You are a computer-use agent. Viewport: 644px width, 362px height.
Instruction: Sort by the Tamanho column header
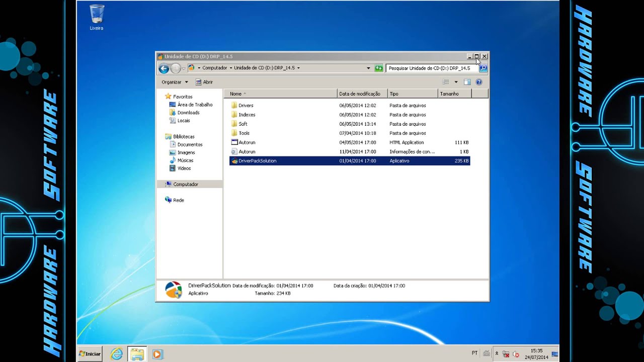pyautogui.click(x=455, y=94)
